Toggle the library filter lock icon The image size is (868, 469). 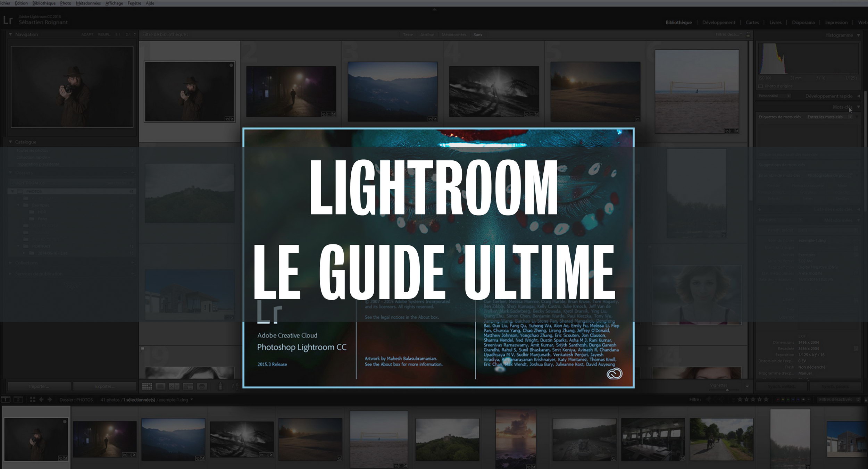(x=748, y=34)
